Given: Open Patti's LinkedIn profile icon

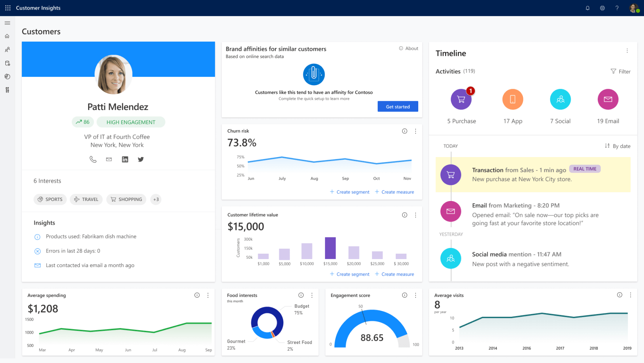Looking at the screenshot, I should pyautogui.click(x=125, y=159).
